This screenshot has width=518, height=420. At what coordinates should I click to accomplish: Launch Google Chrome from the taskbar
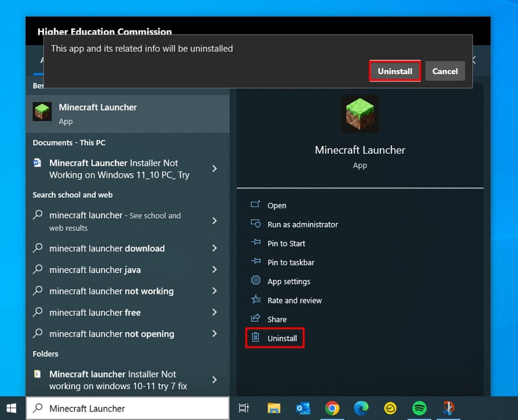coord(332,408)
